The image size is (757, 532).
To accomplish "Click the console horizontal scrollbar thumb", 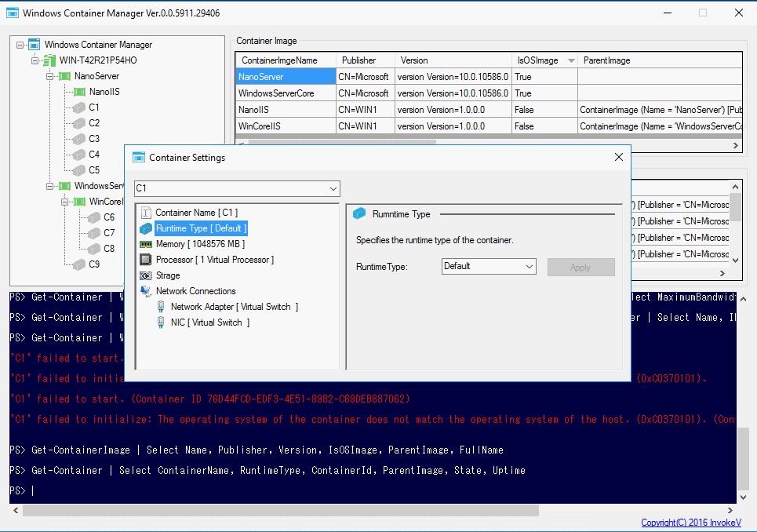I will (281, 510).
